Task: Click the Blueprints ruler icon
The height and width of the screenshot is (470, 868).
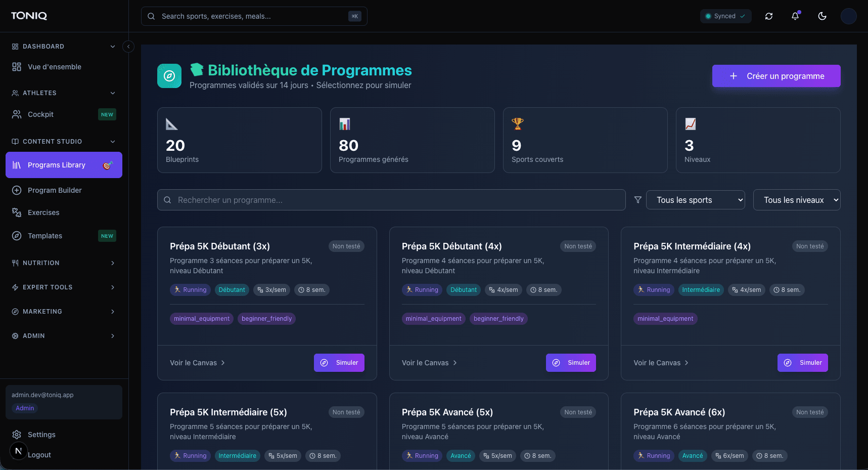Action: coord(172,124)
